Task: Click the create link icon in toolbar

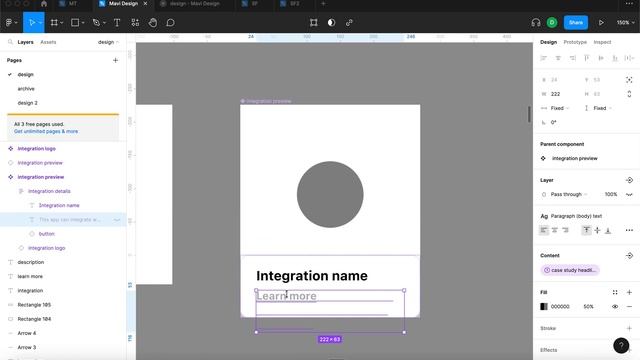Action: pos(349,23)
